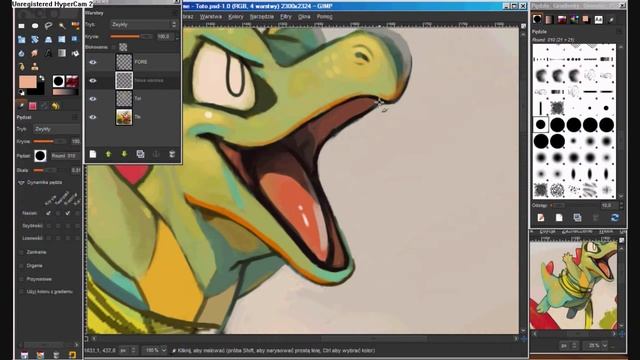Uncheck the first Nacisk dynamics checkbox
Image resolution: width=640 pixels, height=360 pixels.
pyautogui.click(x=49, y=213)
